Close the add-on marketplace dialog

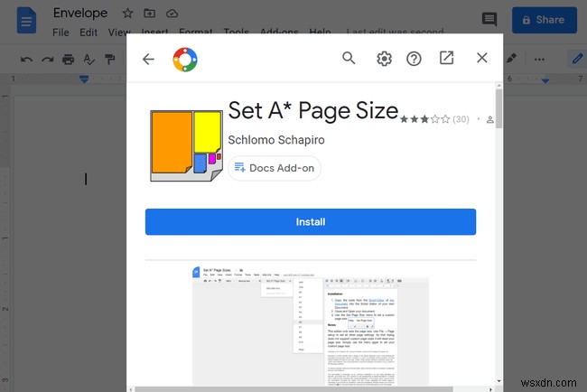[x=482, y=58]
